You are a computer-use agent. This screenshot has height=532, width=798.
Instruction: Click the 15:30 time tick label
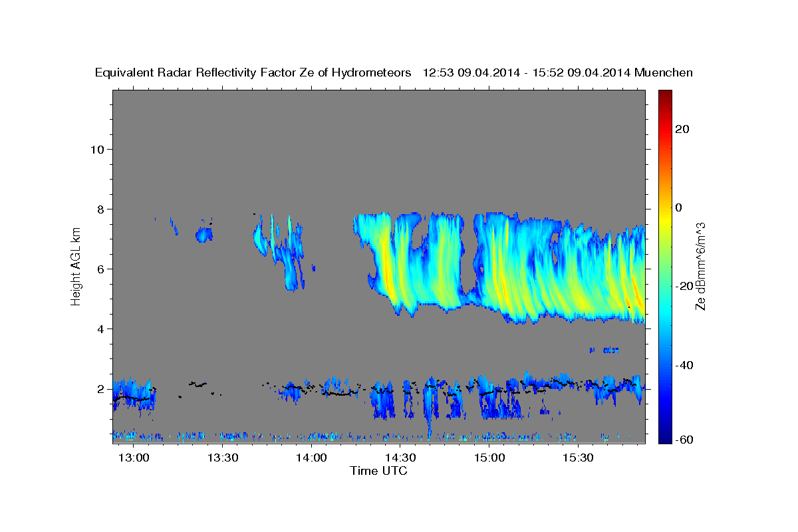(x=578, y=458)
